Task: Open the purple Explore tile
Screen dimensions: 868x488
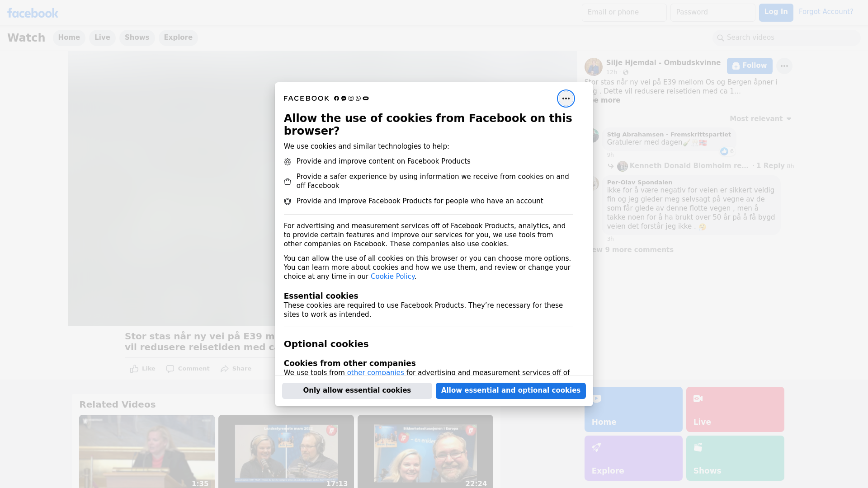Action: [x=633, y=458]
